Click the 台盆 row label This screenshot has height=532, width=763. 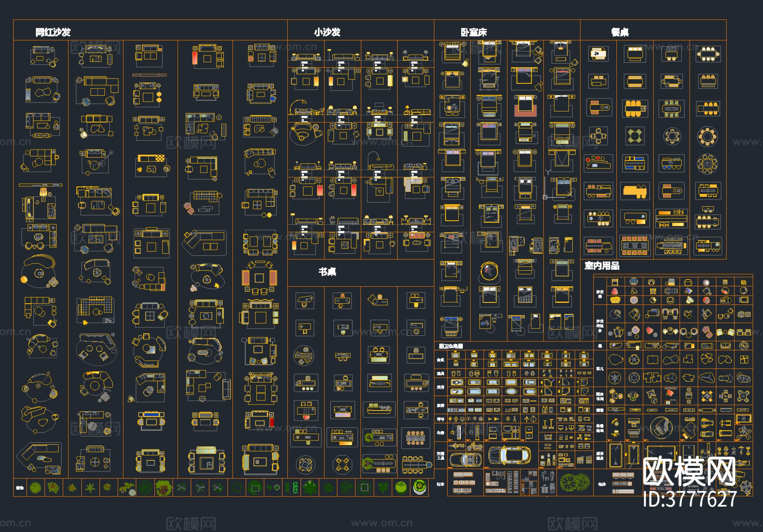pyautogui.click(x=440, y=360)
